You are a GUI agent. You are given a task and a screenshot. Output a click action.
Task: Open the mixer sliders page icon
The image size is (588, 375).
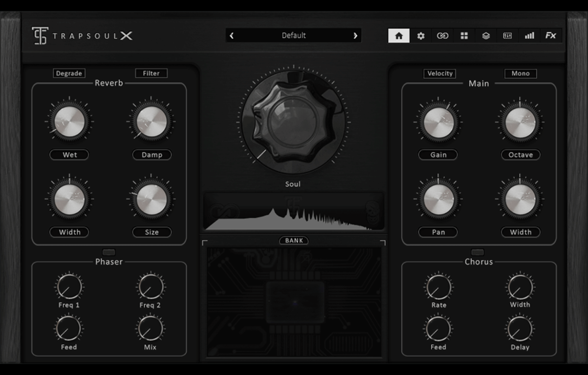(x=507, y=36)
